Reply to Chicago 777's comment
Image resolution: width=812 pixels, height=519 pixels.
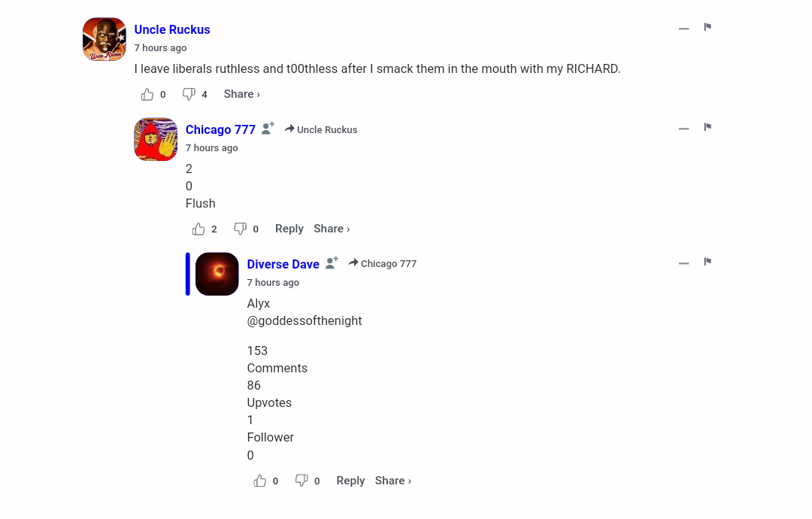(x=289, y=229)
